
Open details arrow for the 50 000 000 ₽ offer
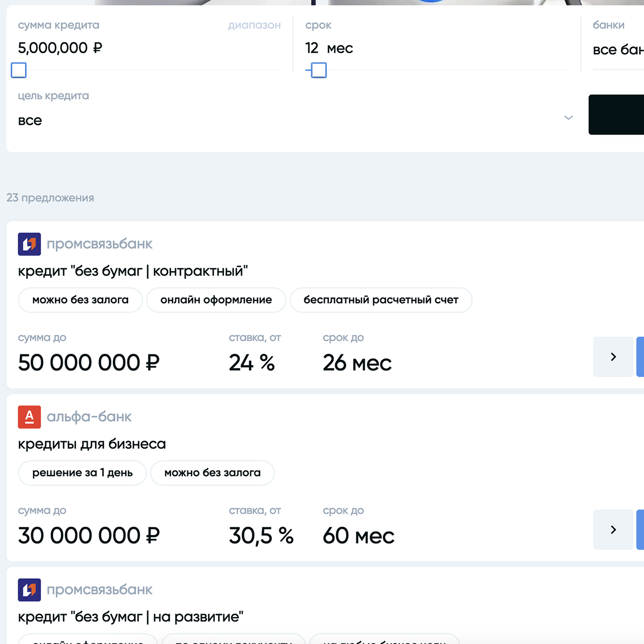coord(613,357)
